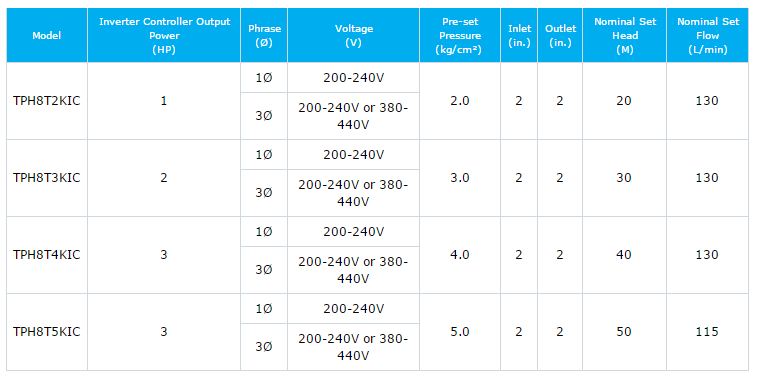The width and height of the screenshot is (757, 376).
Task: Click the Voltage column header
Action: (354, 35)
